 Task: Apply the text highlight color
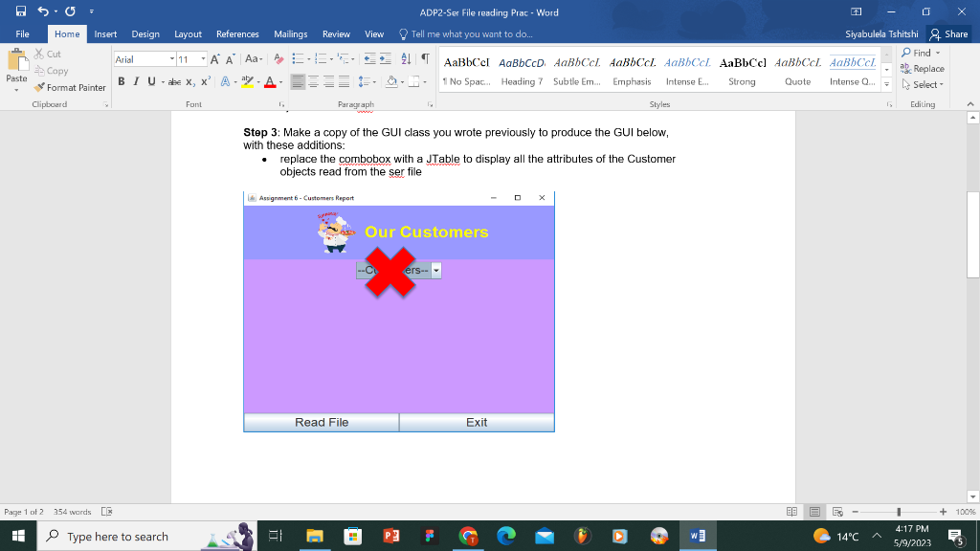[248, 82]
